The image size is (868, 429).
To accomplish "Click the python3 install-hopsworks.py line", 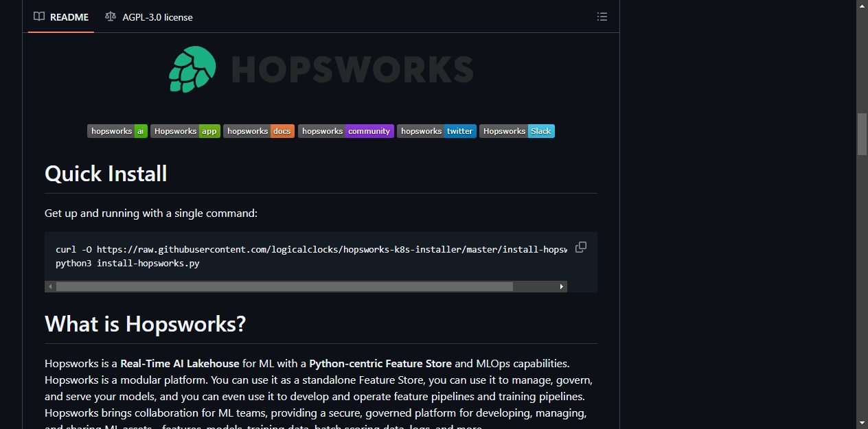I will pos(128,264).
